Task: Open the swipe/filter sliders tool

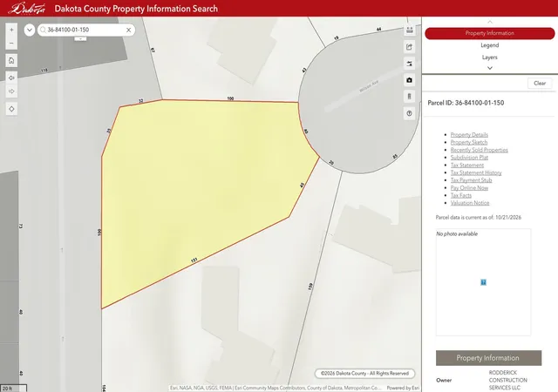Action: click(x=409, y=64)
